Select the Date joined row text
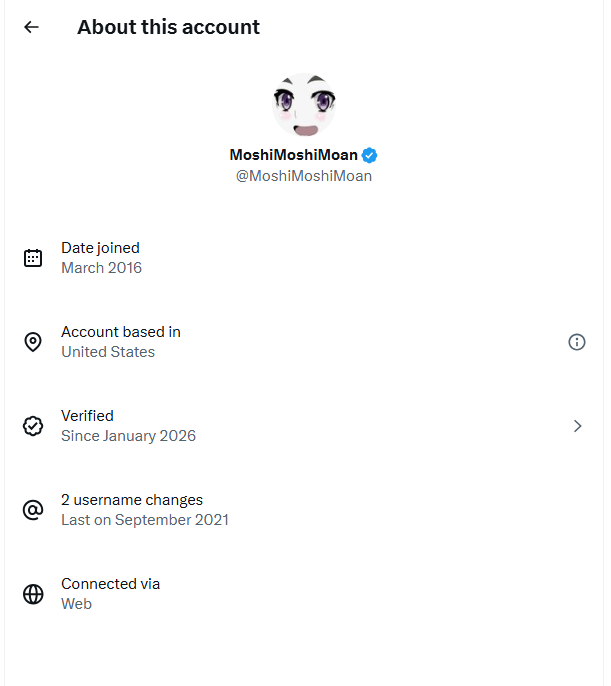This screenshot has height=686, width=611. [100, 248]
